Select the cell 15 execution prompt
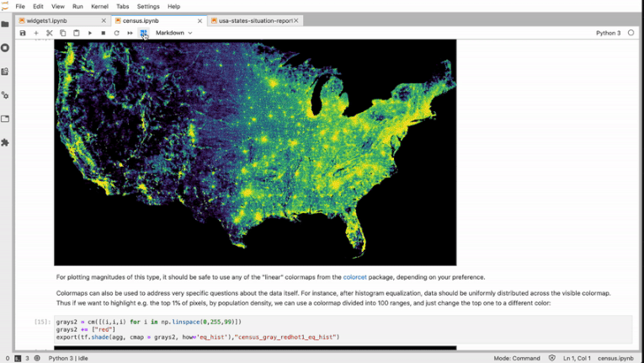This screenshot has height=363, width=644. [x=43, y=322]
